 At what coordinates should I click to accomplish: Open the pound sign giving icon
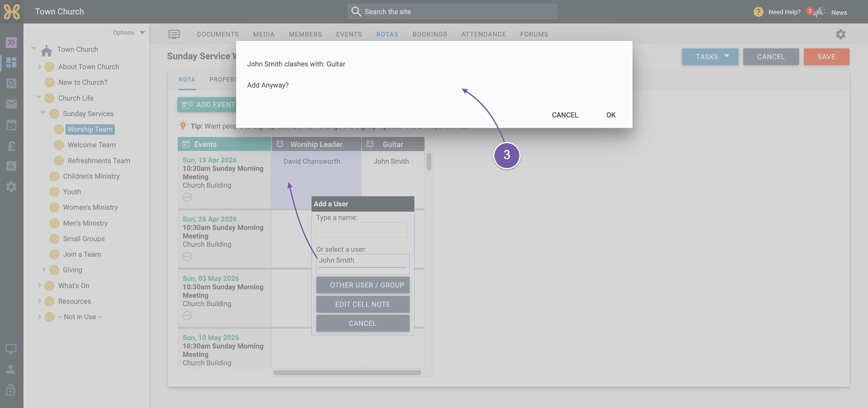11,146
